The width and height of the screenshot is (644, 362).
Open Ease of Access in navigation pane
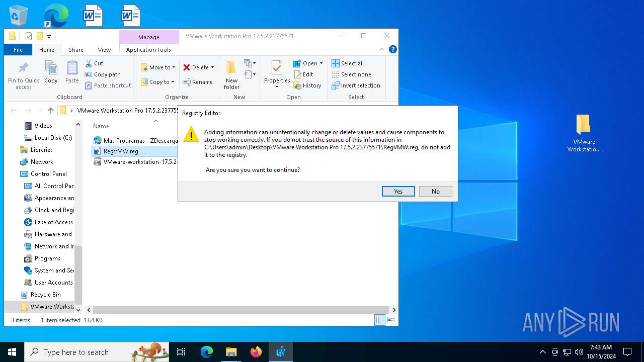tap(54, 222)
